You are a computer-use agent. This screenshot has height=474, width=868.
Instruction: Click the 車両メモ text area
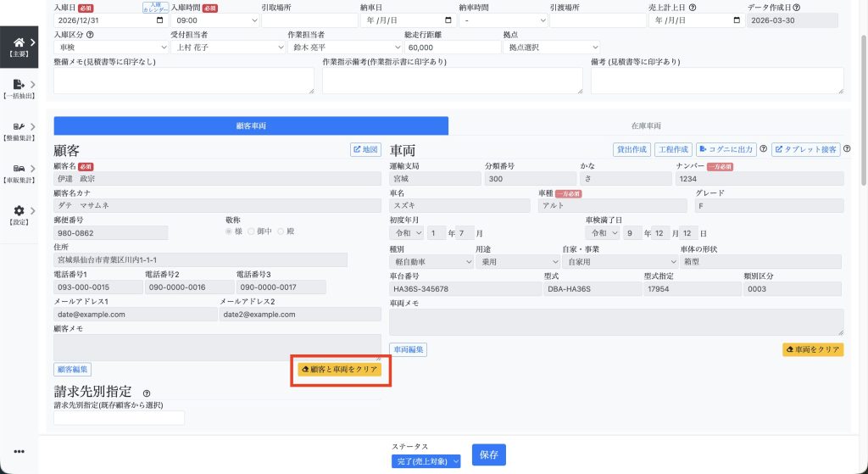tap(617, 322)
